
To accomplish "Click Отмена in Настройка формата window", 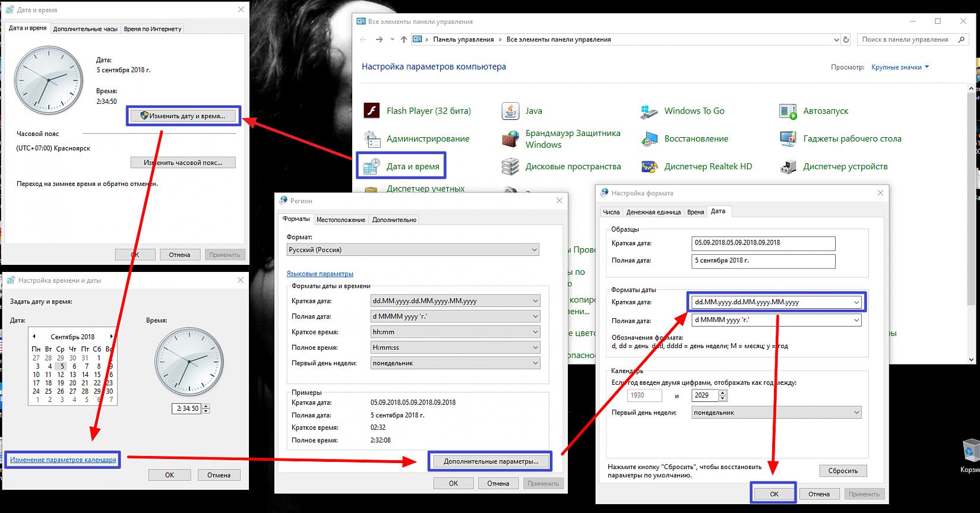I will (x=818, y=494).
